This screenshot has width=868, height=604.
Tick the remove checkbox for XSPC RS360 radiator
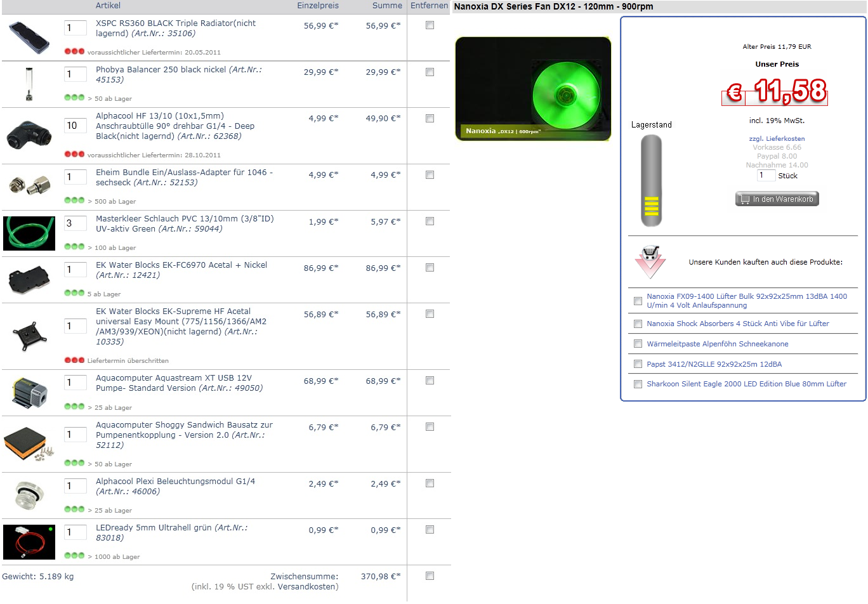pos(430,25)
